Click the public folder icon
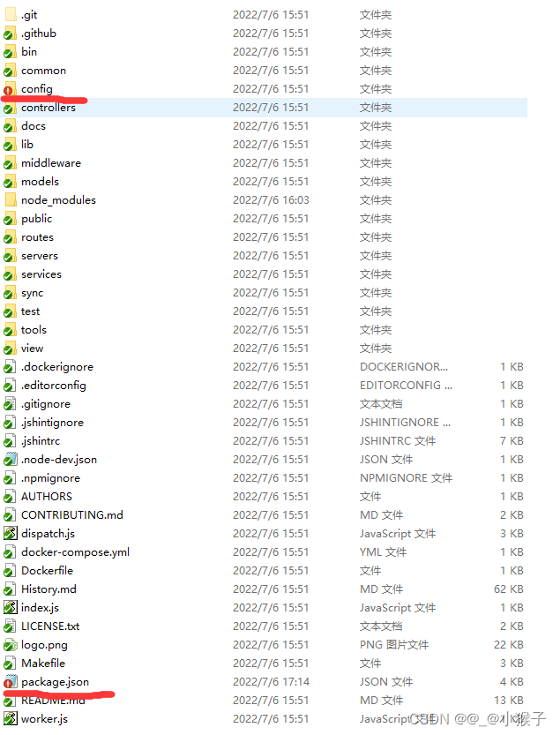 [x=11, y=219]
